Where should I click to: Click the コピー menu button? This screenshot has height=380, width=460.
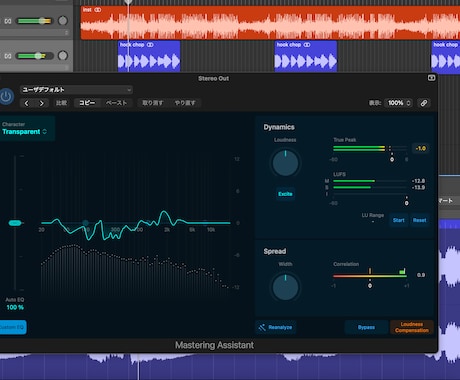coord(87,103)
